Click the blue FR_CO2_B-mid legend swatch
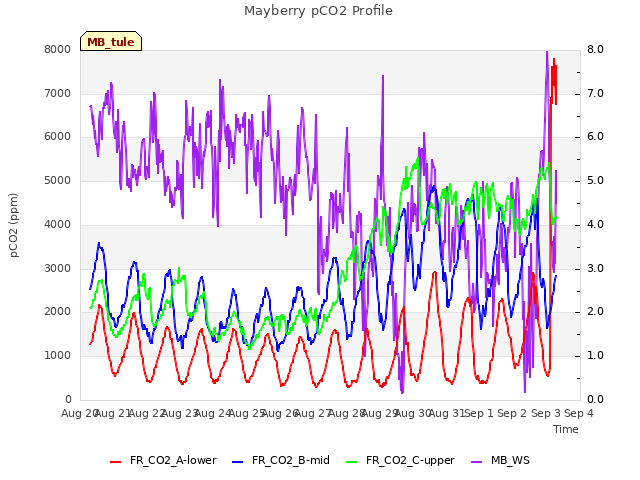Image resolution: width=640 pixels, height=480 pixels. coord(238,462)
